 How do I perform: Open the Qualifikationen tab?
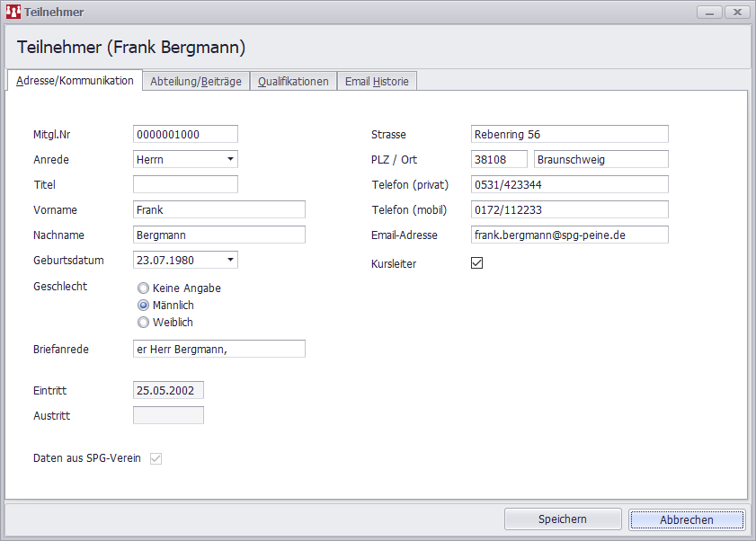[x=293, y=82]
